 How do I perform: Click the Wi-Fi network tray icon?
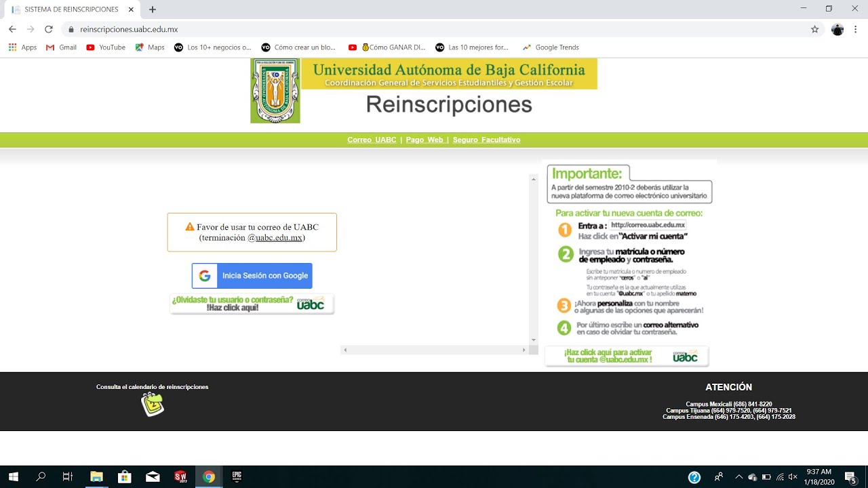pyautogui.click(x=780, y=477)
